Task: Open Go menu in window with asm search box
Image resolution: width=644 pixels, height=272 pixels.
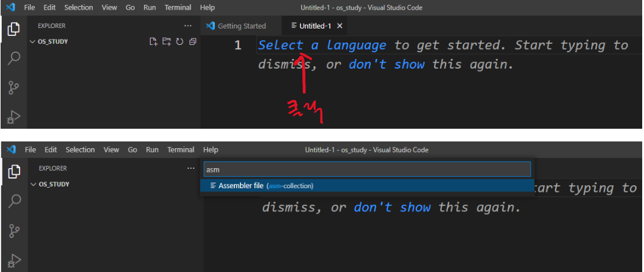Action: 132,149
